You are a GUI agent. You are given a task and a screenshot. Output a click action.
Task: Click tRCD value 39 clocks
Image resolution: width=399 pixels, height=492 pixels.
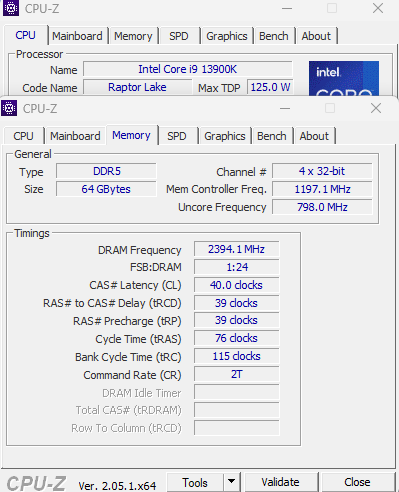click(x=237, y=303)
